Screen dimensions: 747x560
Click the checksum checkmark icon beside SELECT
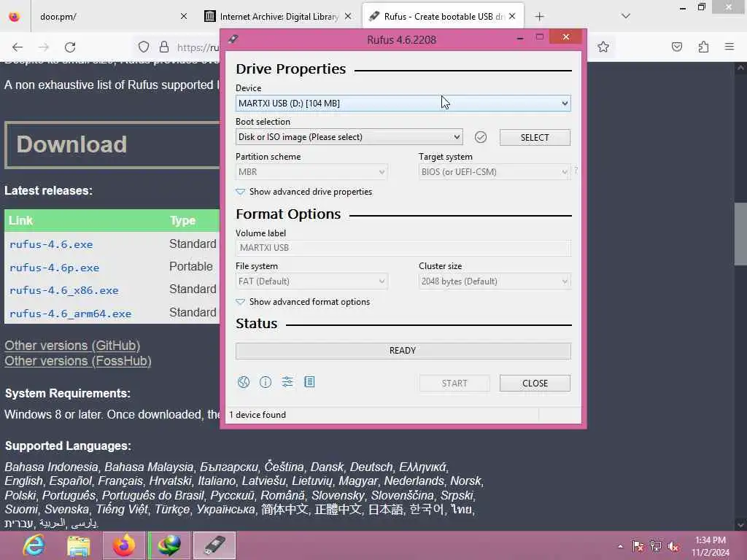pos(481,137)
